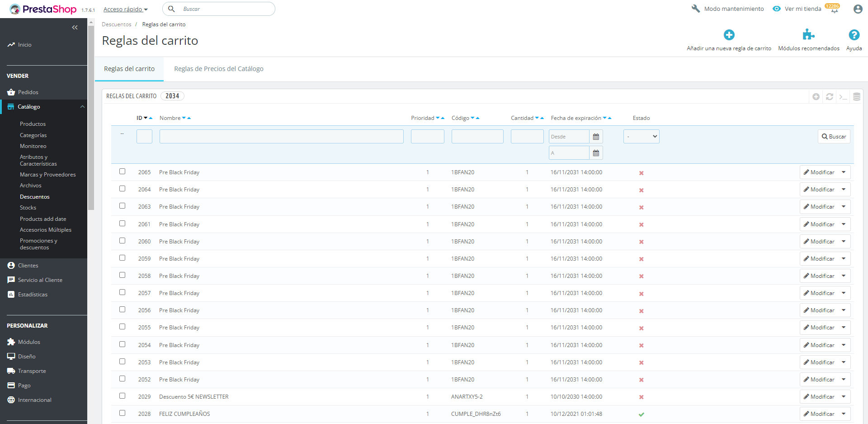Select checkbox for rule 2064
Image resolution: width=868 pixels, height=424 pixels.
coord(122,189)
